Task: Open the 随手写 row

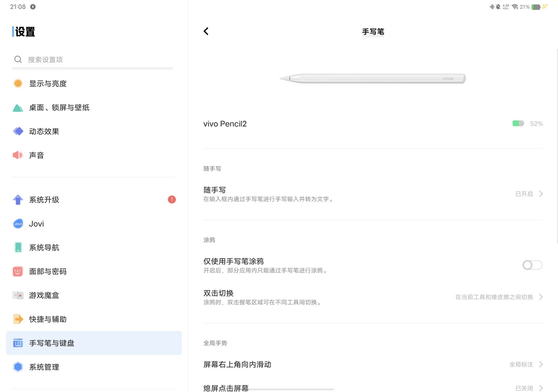Action: (x=373, y=194)
